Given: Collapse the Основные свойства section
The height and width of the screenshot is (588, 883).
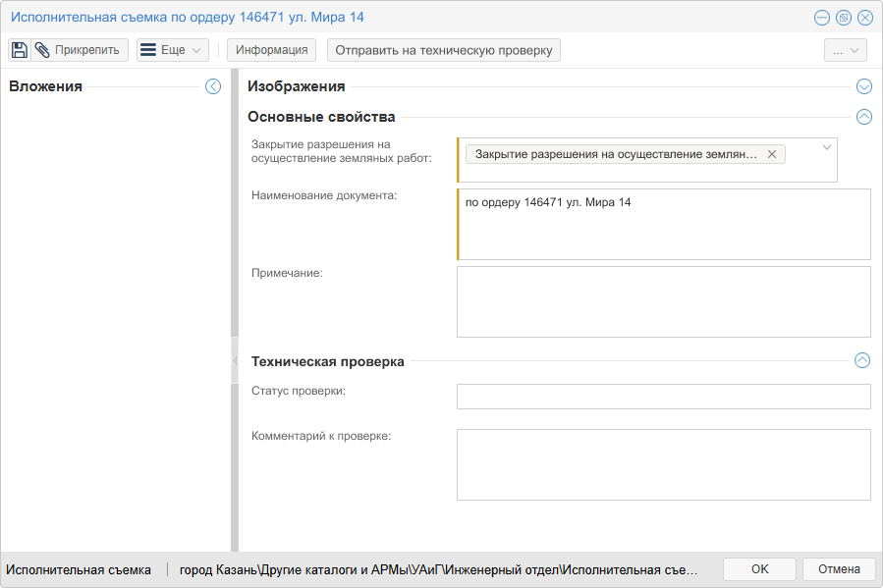Looking at the screenshot, I should pos(864,117).
